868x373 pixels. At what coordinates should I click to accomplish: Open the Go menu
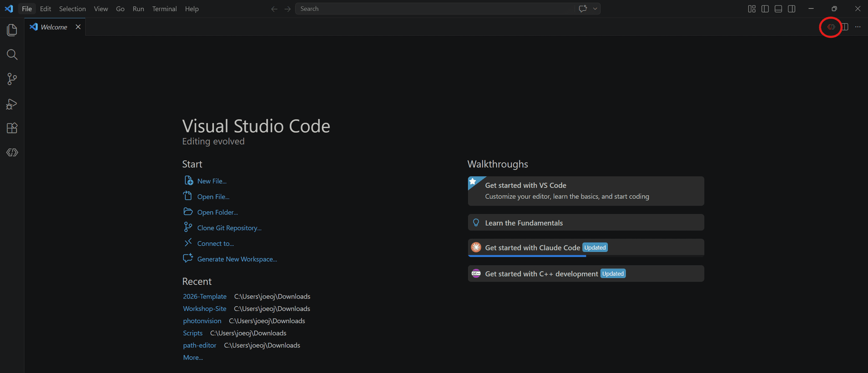point(120,9)
